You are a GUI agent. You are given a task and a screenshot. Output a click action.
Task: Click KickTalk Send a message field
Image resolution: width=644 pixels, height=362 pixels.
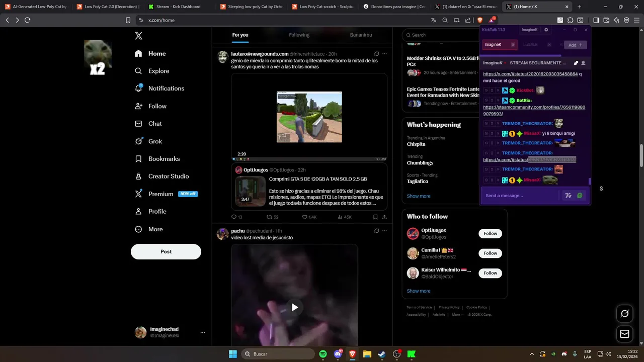521,196
